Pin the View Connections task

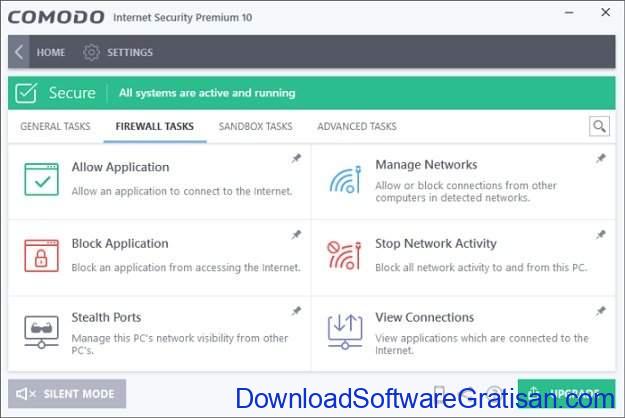[601, 311]
